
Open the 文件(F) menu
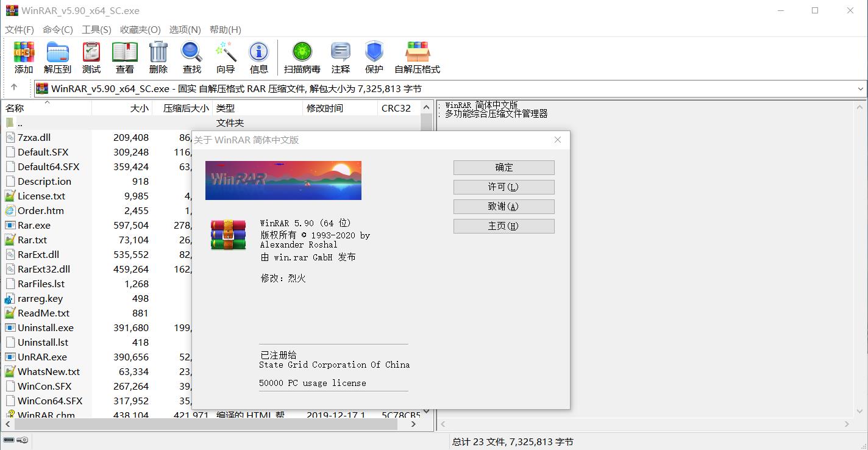pyautogui.click(x=20, y=29)
